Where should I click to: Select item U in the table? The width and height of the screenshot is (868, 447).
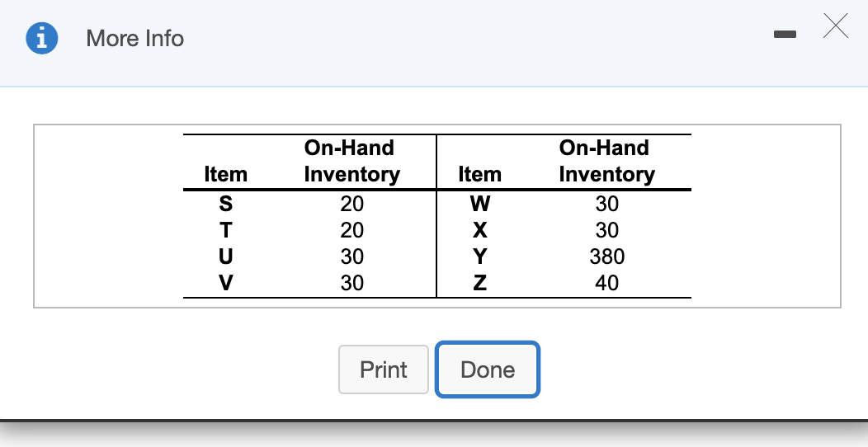[x=226, y=256]
